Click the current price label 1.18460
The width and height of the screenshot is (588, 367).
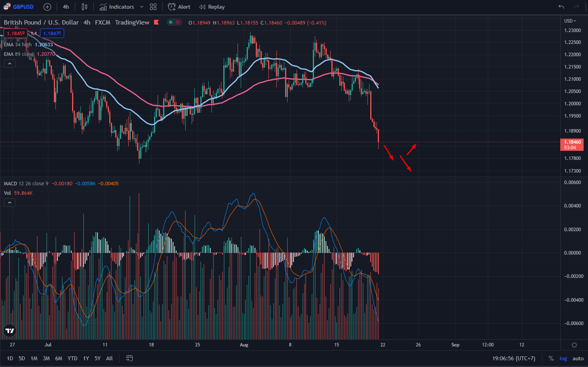[572, 142]
